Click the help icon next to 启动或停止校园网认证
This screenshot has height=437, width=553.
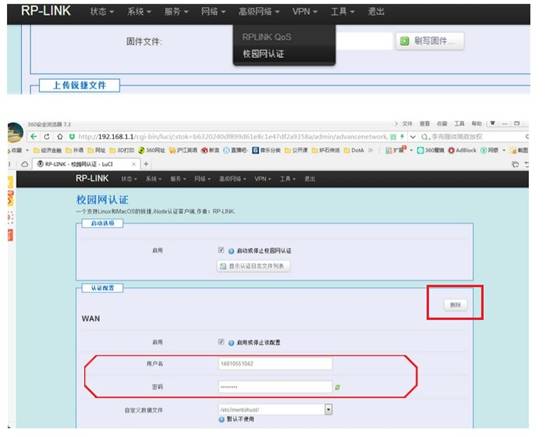point(231,251)
